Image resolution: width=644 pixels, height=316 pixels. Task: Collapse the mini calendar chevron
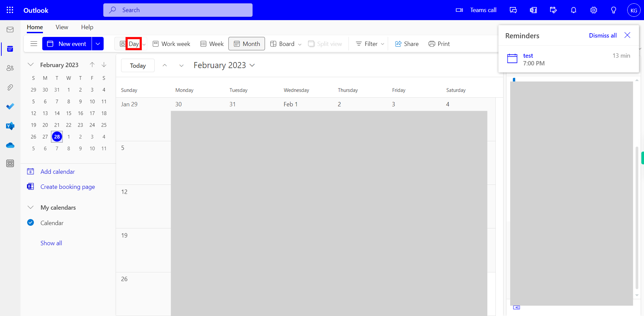coord(31,64)
